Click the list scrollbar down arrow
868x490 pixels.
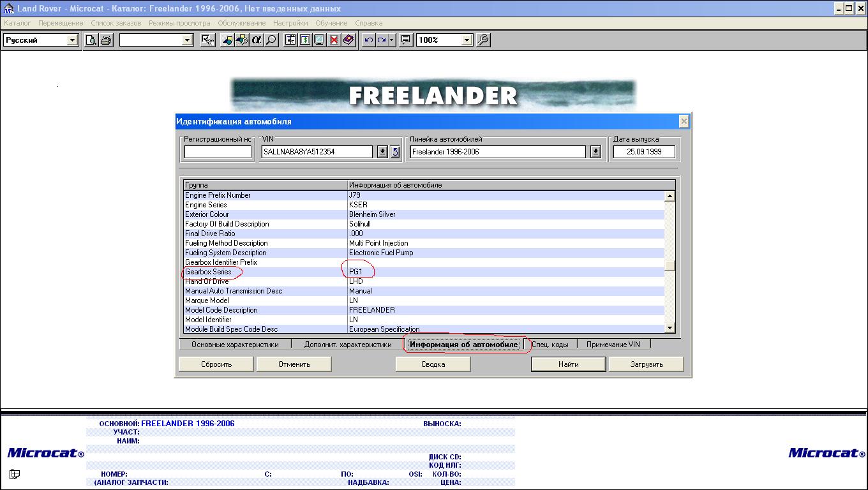(670, 328)
